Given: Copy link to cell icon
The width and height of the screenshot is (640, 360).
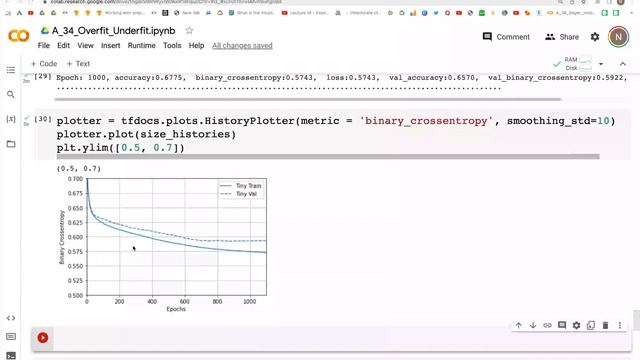Looking at the screenshot, I should (547, 325).
